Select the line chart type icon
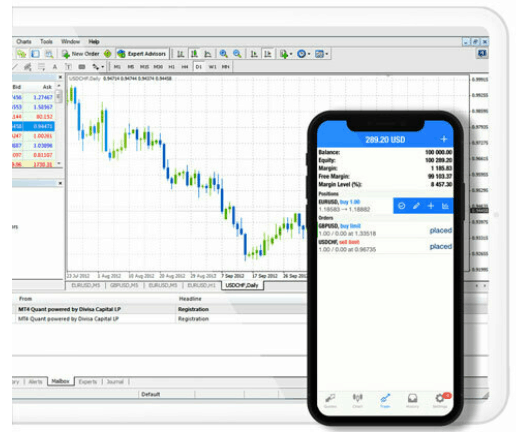 coord(208,54)
